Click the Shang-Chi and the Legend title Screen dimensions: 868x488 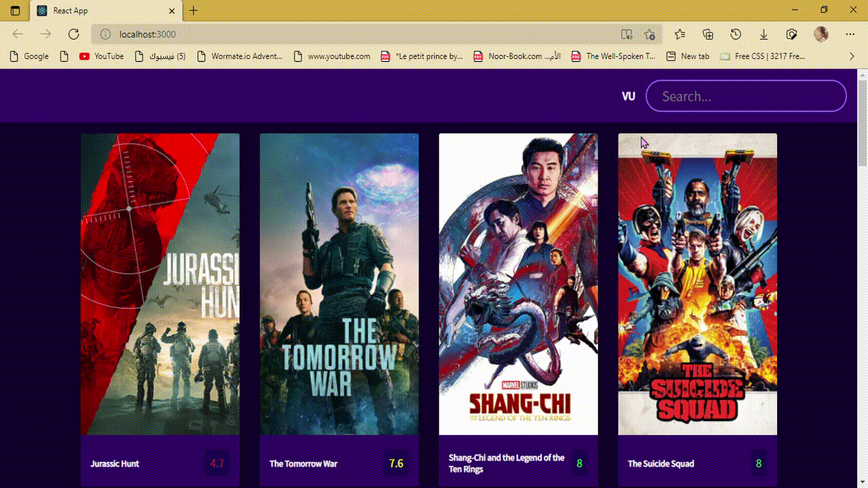(x=507, y=463)
